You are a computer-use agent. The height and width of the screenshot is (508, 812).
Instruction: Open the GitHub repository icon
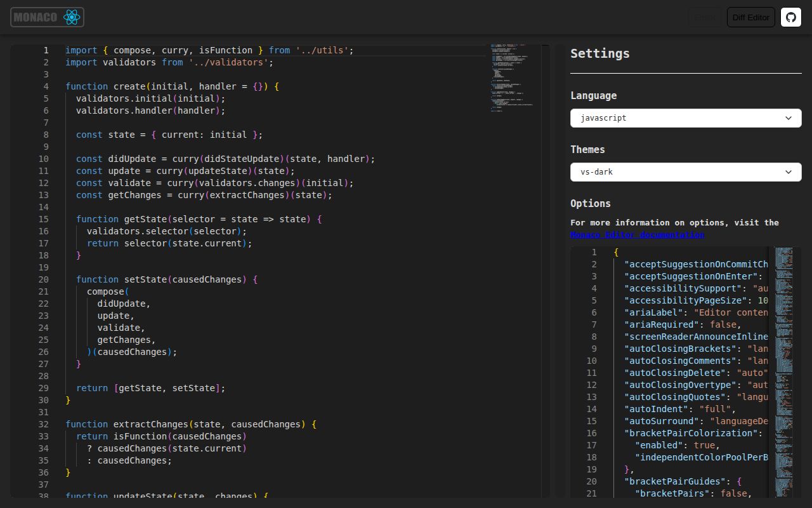[791, 17]
